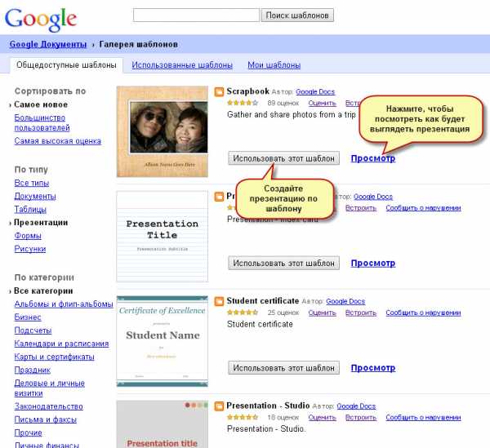
Task: Use the Scrapbook template button
Action: pyautogui.click(x=283, y=158)
